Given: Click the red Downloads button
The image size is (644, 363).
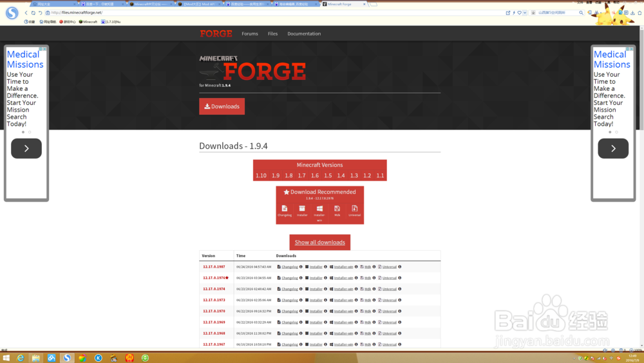Looking at the screenshot, I should (222, 106).
